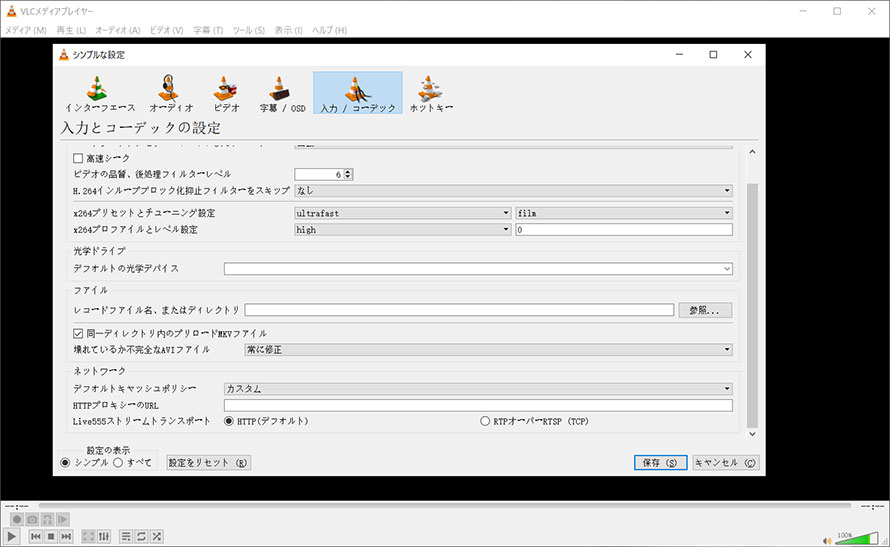Click the Play button in VLC main window
Image resolution: width=890 pixels, height=547 pixels.
point(12,536)
